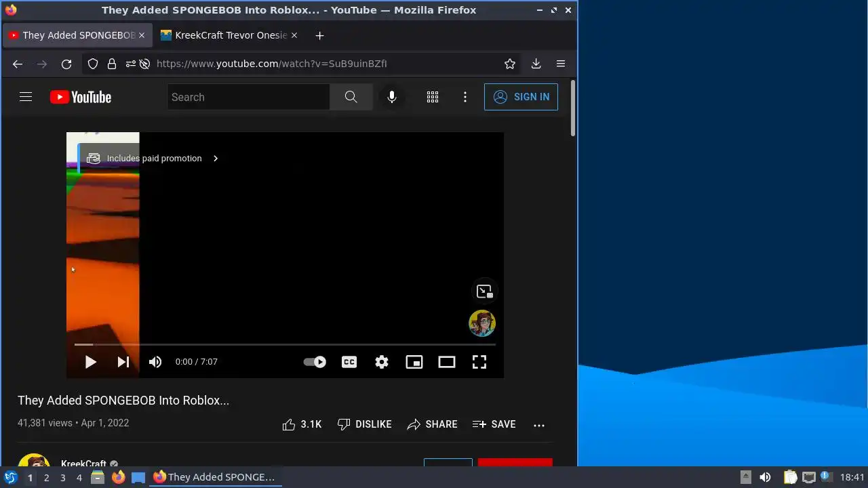Screen dimensions: 868x488
Task: Open the Firefox downloads panel
Action: point(536,64)
